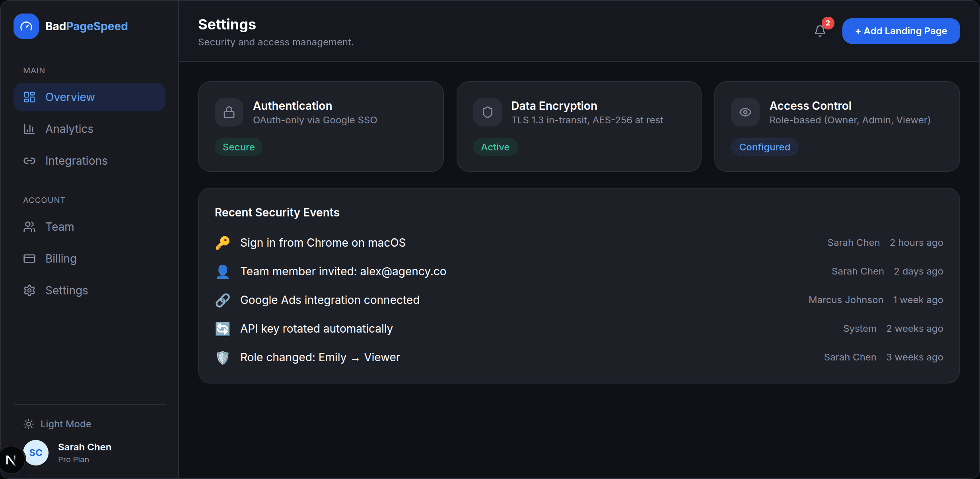Click the SC user avatar
980x479 pixels.
[36, 453]
